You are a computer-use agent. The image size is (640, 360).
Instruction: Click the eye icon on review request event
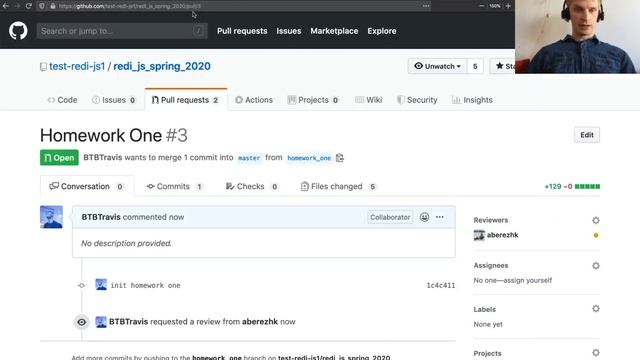click(x=82, y=322)
